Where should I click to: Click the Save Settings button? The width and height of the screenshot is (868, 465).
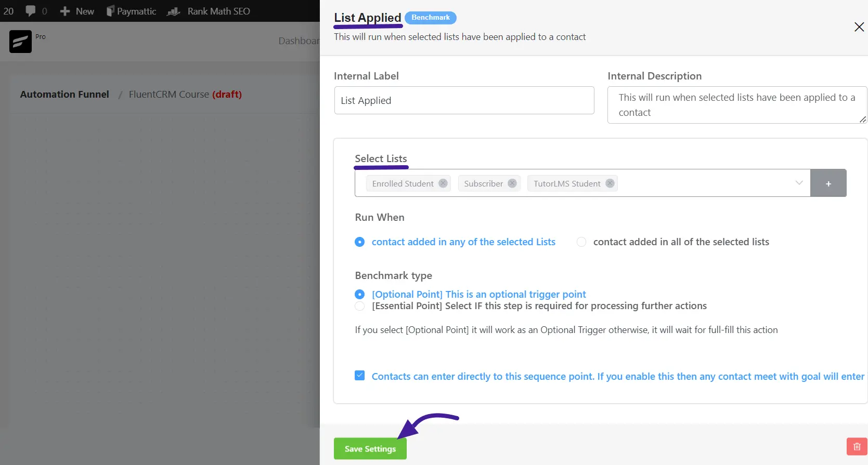[x=370, y=448]
